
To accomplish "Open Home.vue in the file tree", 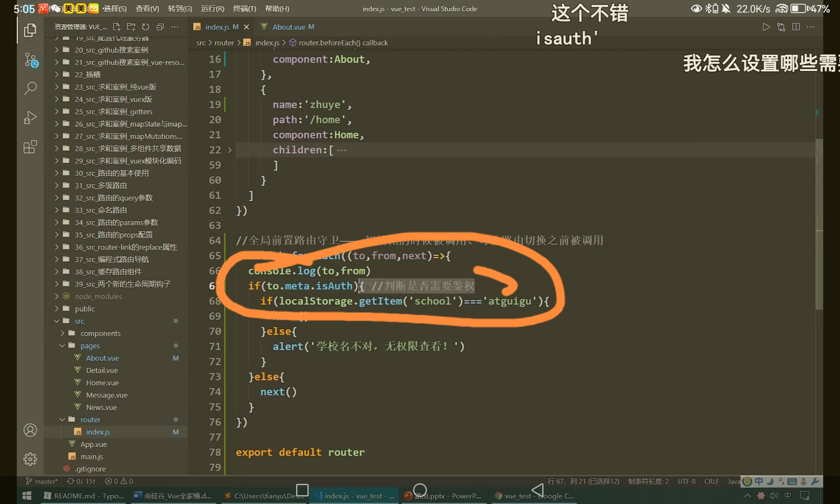I will point(102,383).
